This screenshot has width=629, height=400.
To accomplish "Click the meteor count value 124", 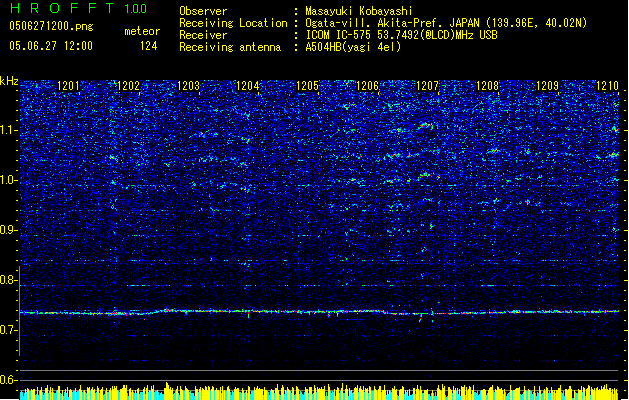I will [x=148, y=46].
